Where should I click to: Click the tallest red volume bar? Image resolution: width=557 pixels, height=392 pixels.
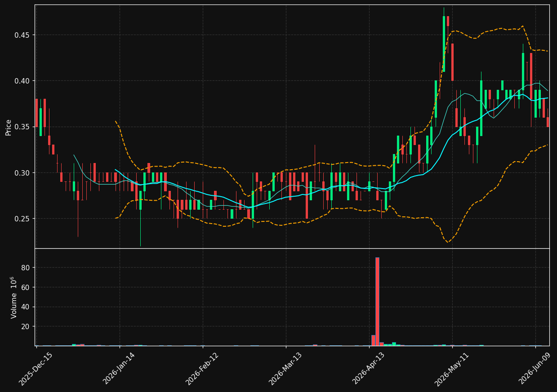(377, 301)
